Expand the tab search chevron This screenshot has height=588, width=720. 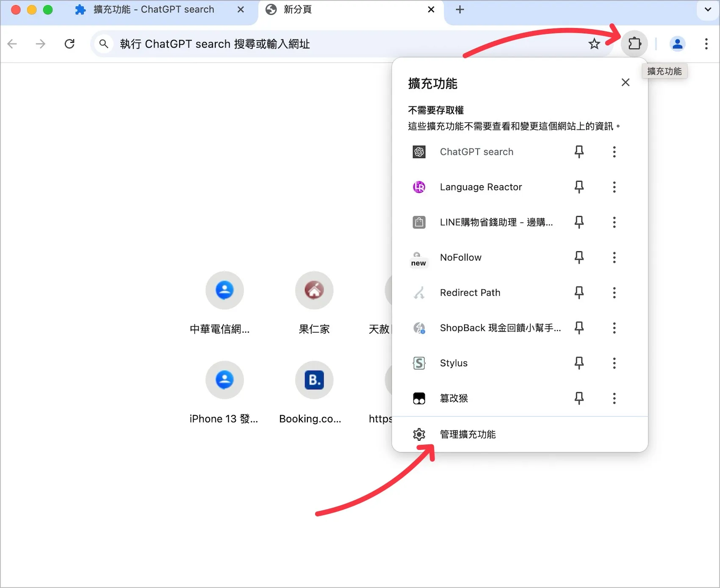(x=708, y=9)
